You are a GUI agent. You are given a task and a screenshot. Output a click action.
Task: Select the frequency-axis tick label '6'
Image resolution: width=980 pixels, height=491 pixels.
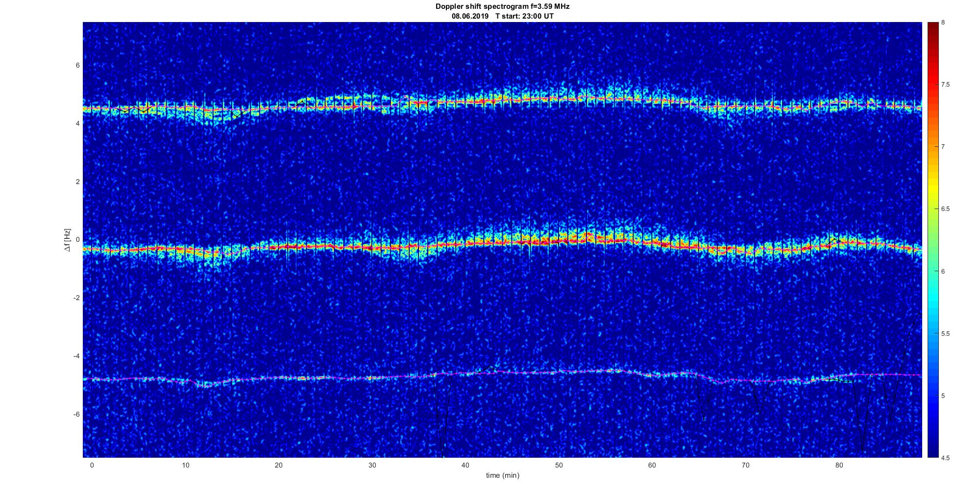[x=77, y=66]
